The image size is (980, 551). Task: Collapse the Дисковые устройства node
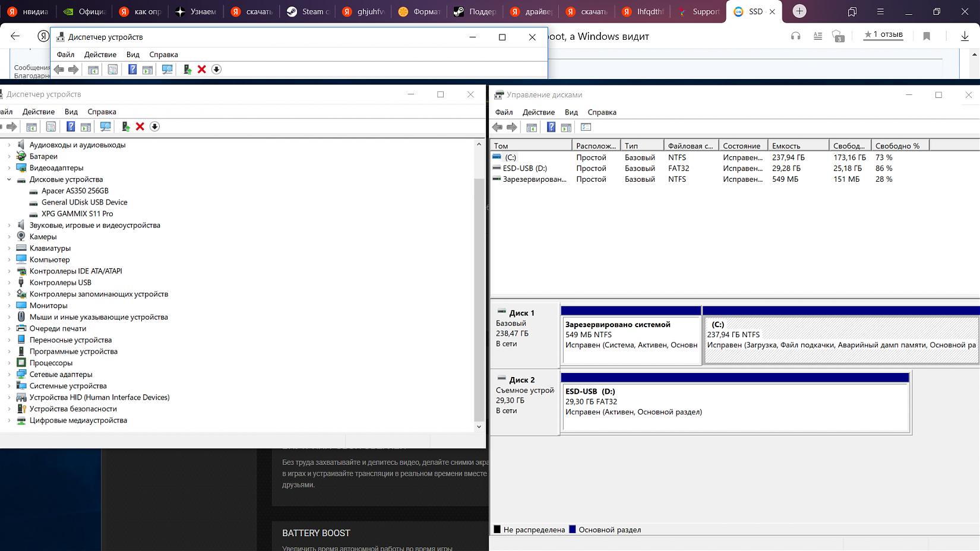tap(9, 179)
